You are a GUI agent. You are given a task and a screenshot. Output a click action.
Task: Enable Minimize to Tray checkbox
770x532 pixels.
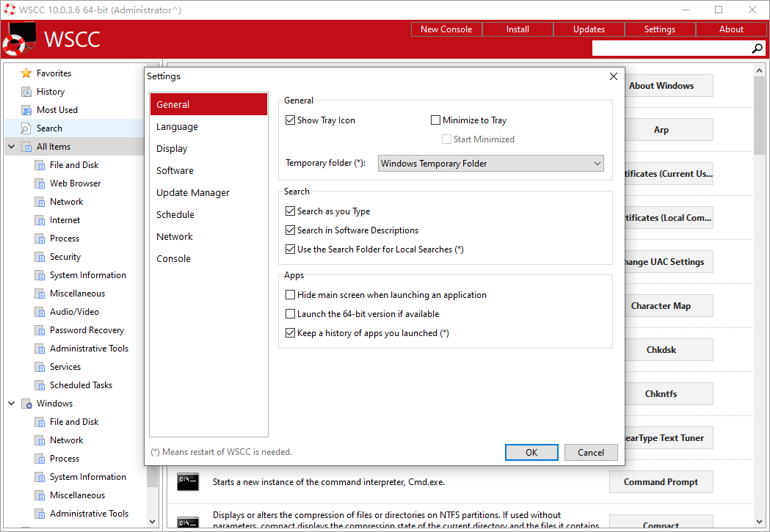436,120
